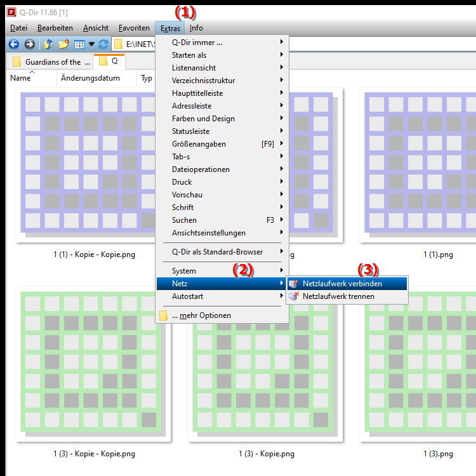Choose Netzlaufwerk verbinden
This screenshot has width=476, height=476.
(347, 284)
